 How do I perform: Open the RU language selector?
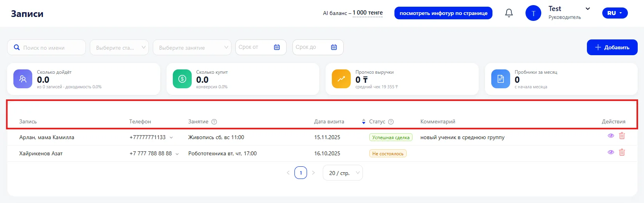point(615,13)
